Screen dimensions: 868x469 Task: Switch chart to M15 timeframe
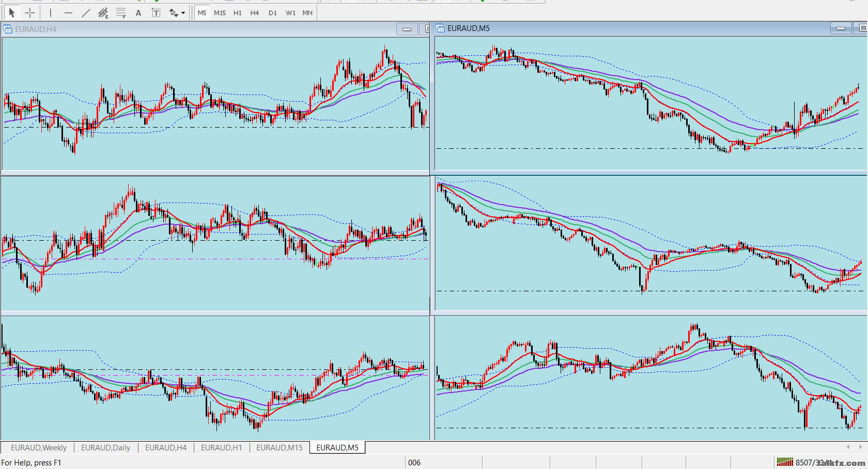(x=220, y=13)
